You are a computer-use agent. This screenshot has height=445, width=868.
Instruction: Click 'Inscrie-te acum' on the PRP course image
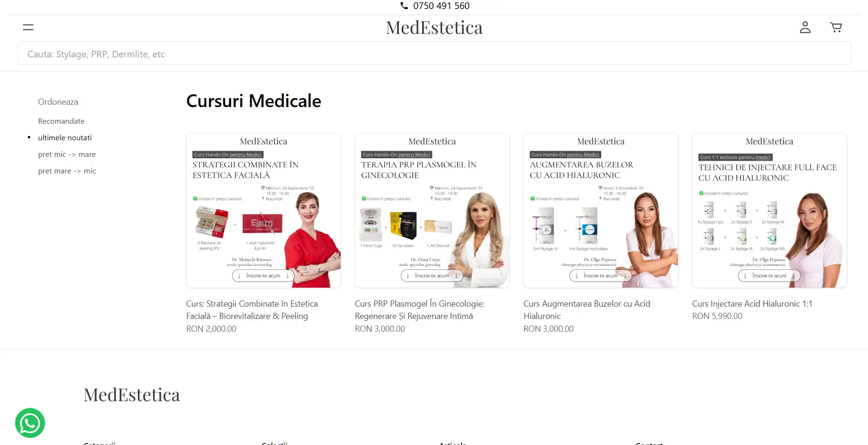[432, 275]
